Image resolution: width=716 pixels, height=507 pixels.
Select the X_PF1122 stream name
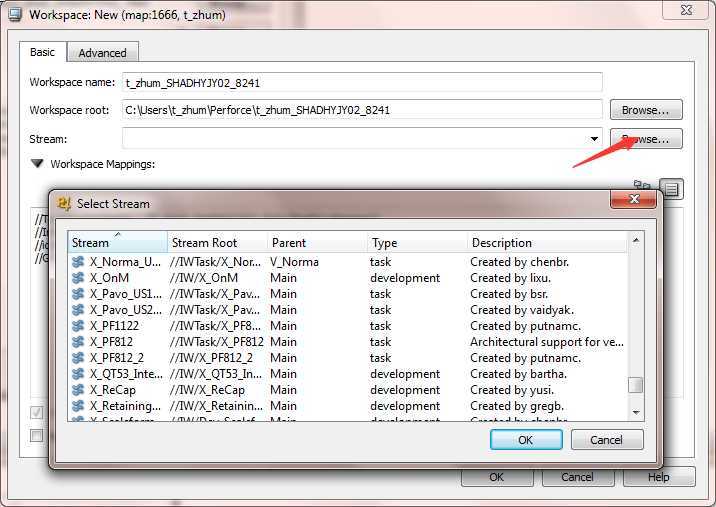click(x=114, y=326)
